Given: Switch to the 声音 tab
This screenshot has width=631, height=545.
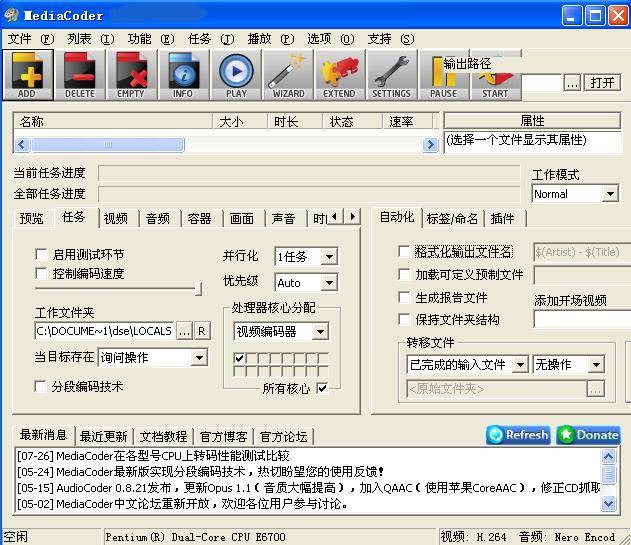Looking at the screenshot, I should [284, 219].
